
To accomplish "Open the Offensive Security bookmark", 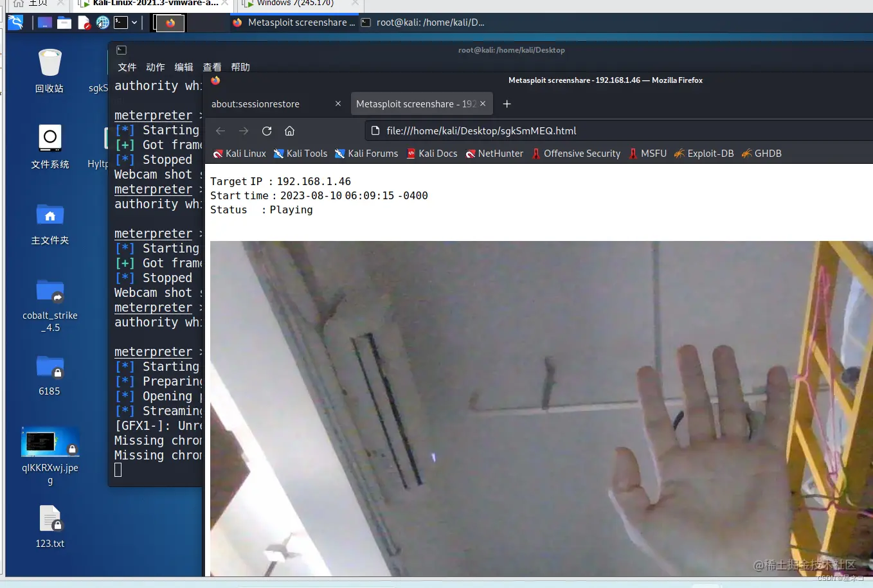I will (576, 154).
